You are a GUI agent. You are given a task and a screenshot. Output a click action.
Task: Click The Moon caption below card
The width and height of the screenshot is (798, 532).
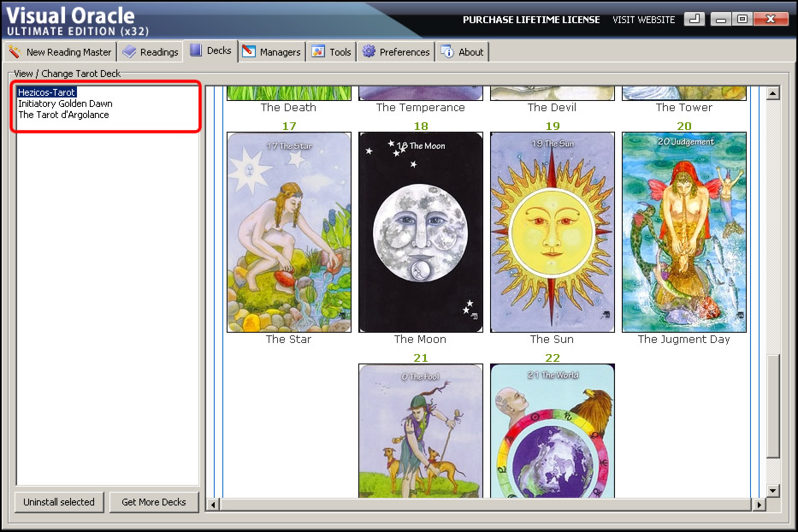point(420,339)
